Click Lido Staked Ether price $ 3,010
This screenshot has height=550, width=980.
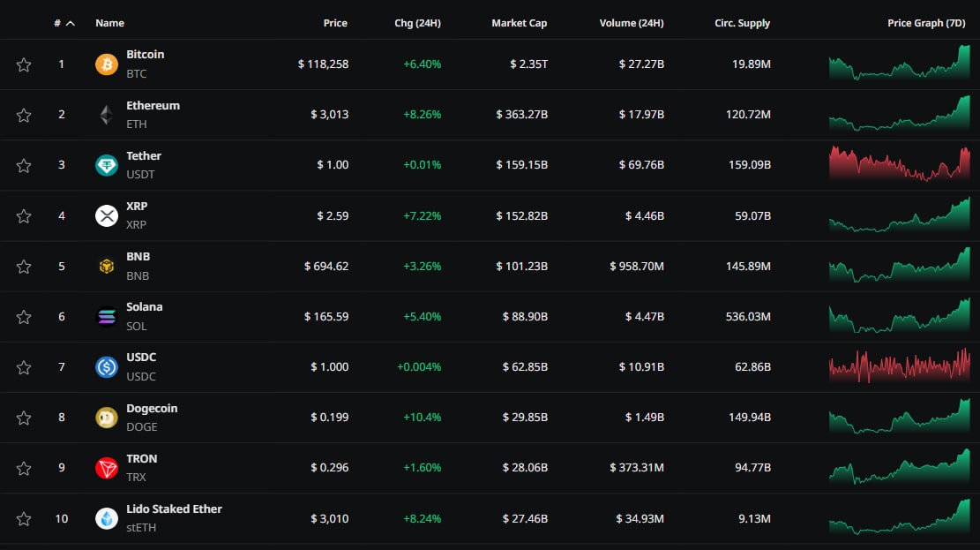pos(329,519)
